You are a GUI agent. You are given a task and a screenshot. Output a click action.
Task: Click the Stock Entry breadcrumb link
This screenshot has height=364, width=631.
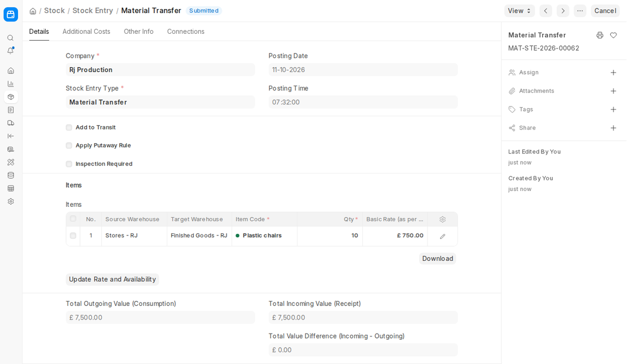92,11
